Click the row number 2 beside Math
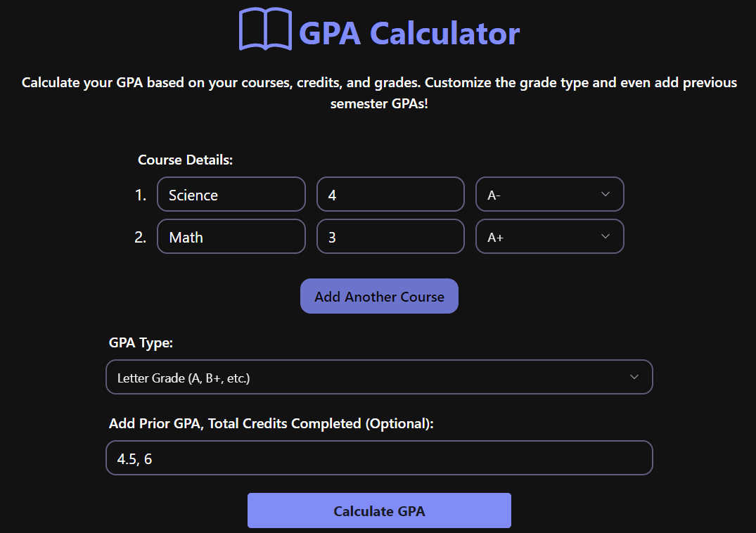Viewport: 756px width, 533px height. tap(141, 236)
